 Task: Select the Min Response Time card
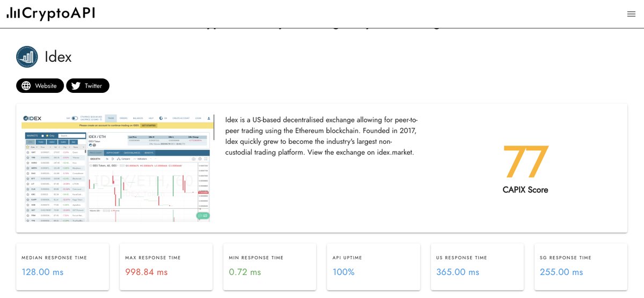(x=270, y=267)
